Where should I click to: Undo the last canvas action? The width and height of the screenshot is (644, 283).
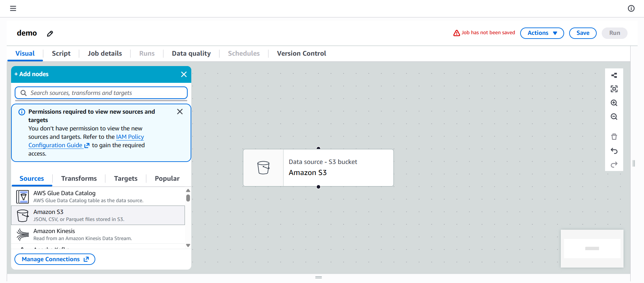pyautogui.click(x=614, y=151)
